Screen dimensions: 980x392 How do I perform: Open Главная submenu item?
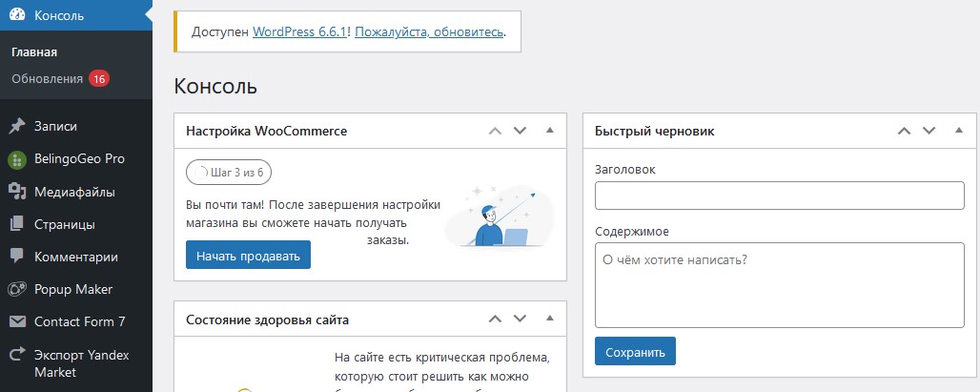click(x=34, y=52)
